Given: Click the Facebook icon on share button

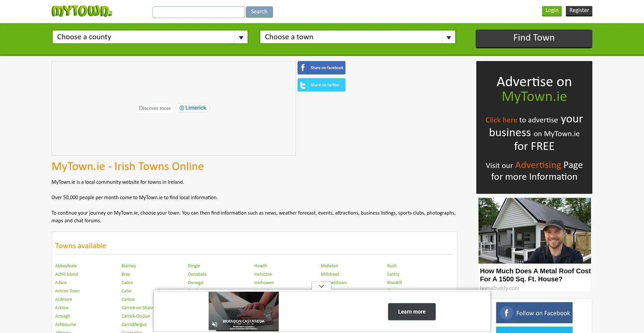Looking at the screenshot, I should pyautogui.click(x=303, y=68).
